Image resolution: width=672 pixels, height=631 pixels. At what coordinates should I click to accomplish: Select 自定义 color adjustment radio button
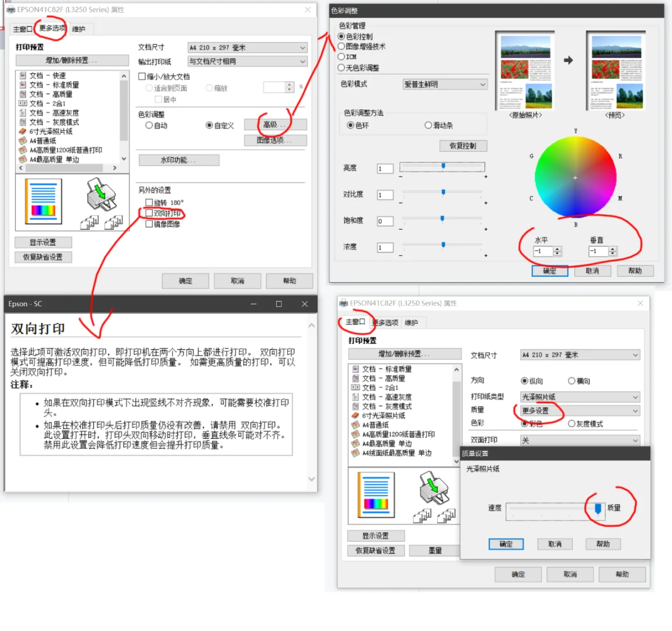pyautogui.click(x=209, y=125)
